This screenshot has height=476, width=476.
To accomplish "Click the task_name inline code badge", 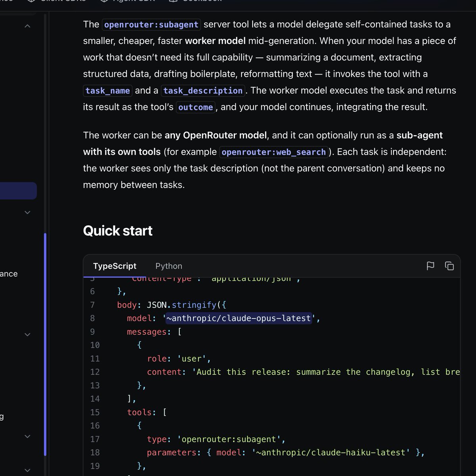I will pyautogui.click(x=108, y=91).
